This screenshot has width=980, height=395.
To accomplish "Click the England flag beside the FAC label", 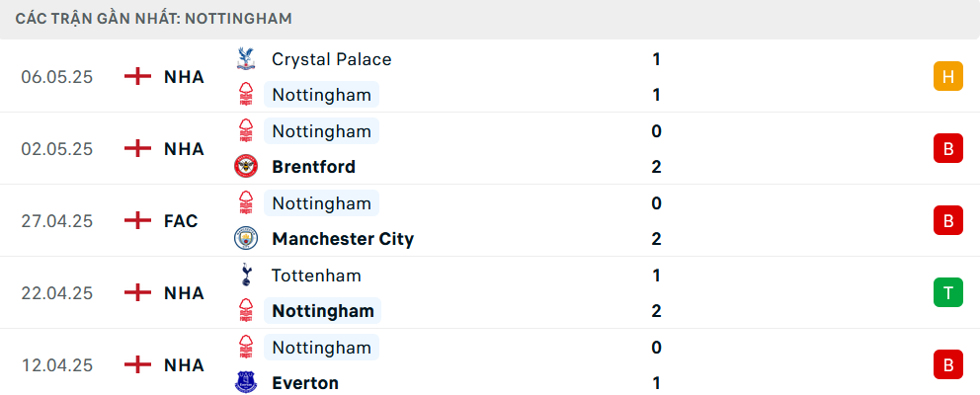I will pyautogui.click(x=137, y=220).
